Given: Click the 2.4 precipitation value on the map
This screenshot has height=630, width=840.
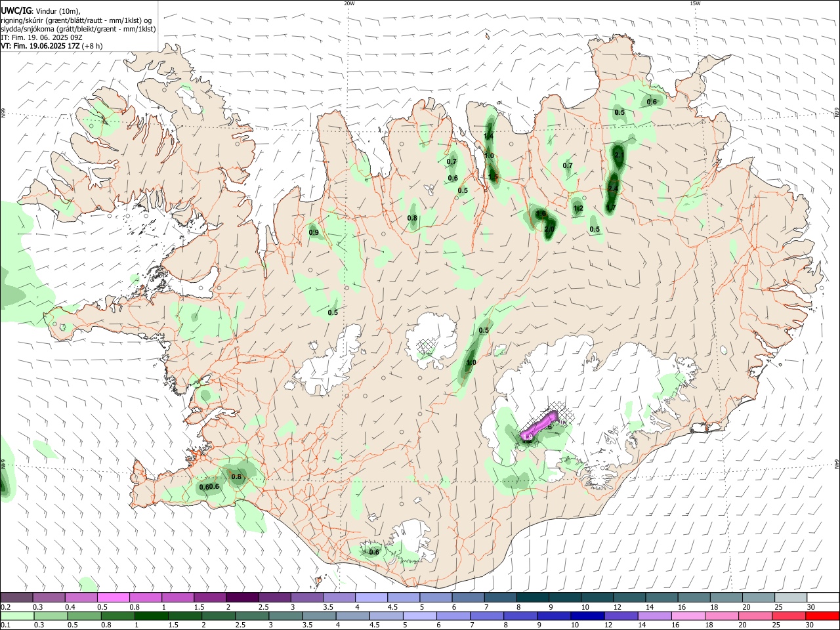Looking at the screenshot, I should [x=613, y=189].
